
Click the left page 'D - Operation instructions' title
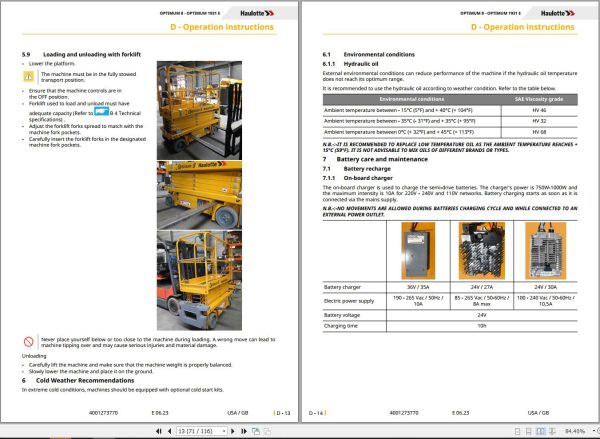pos(222,27)
